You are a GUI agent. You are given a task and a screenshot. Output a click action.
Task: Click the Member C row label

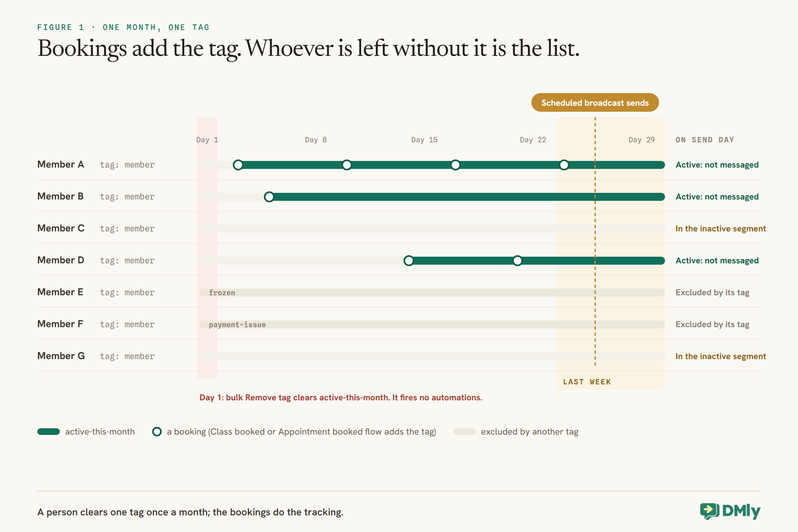(x=61, y=228)
